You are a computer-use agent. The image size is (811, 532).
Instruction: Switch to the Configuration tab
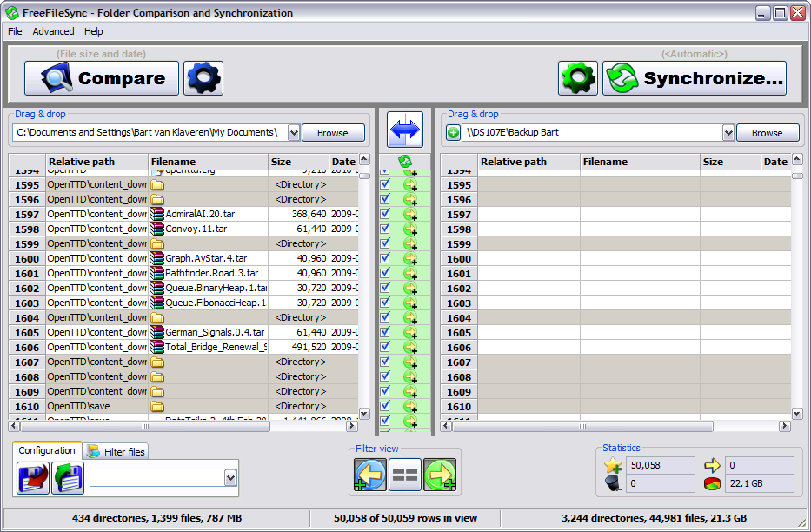tap(47, 450)
